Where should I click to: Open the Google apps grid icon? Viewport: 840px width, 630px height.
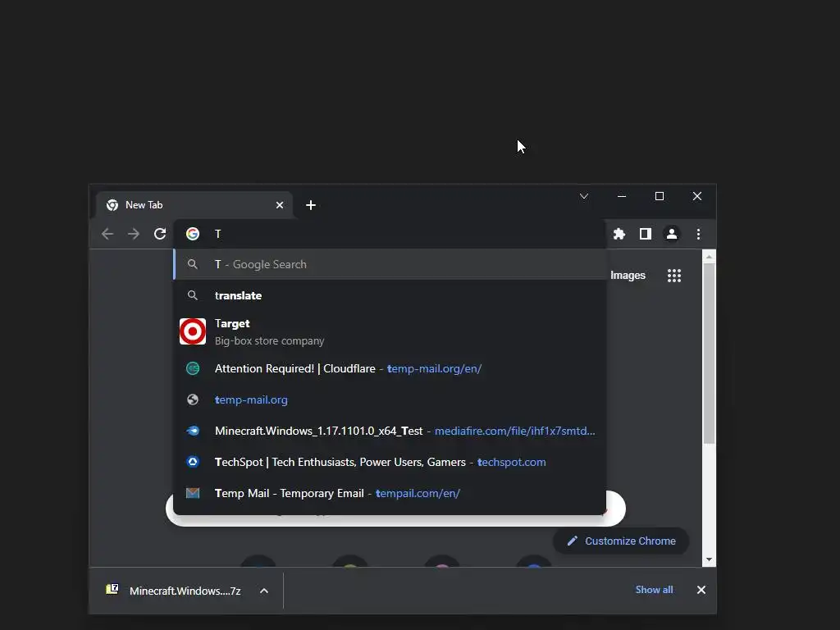(674, 276)
